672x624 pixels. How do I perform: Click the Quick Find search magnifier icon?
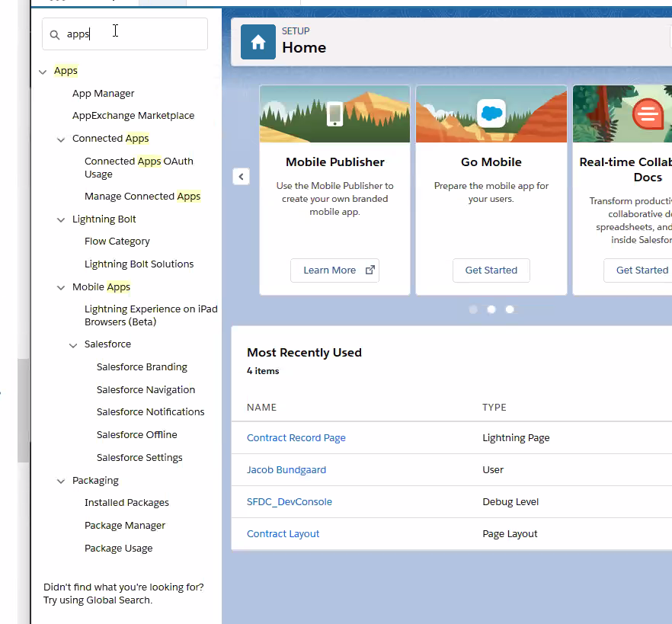click(54, 35)
